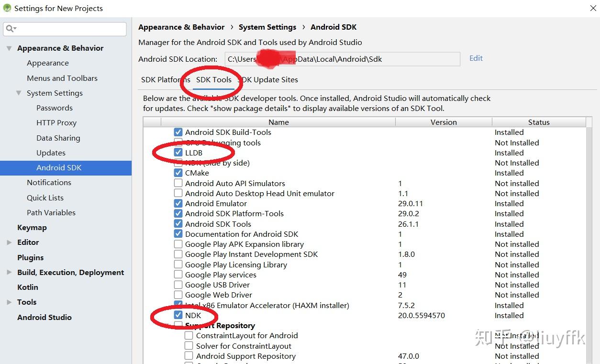Click the Edit link beside SDK location
Screen dimensions: 600x364
coord(476,58)
